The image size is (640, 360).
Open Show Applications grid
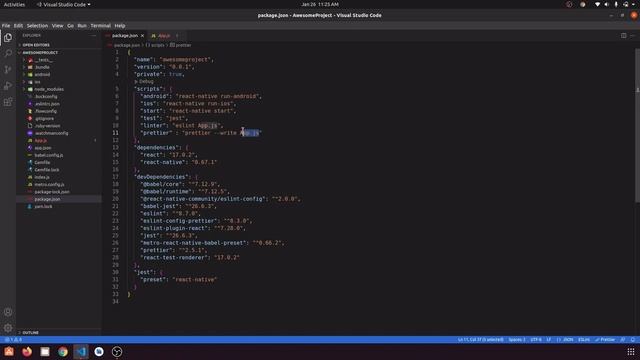coord(631,351)
